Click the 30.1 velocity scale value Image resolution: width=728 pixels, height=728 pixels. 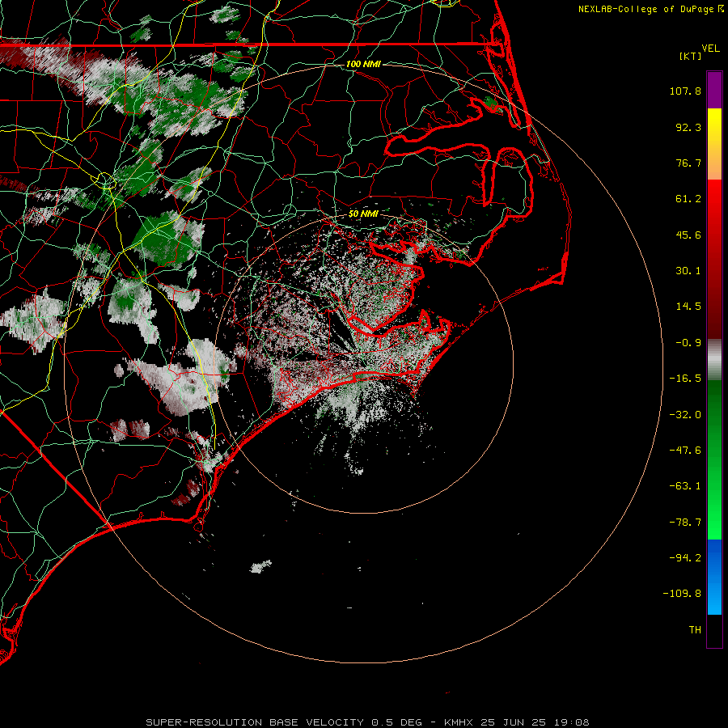[x=688, y=271]
